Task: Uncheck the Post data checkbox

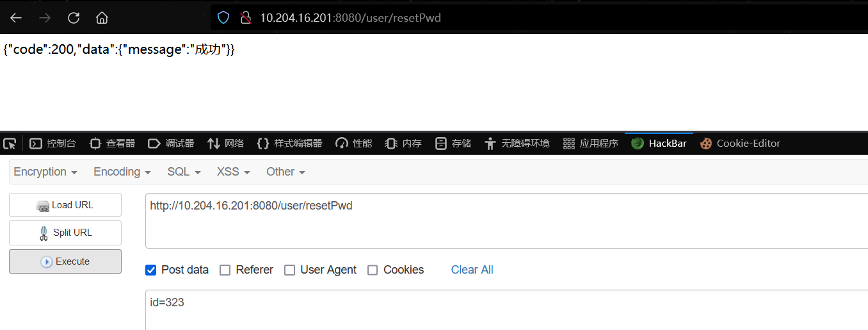Action: pyautogui.click(x=151, y=270)
